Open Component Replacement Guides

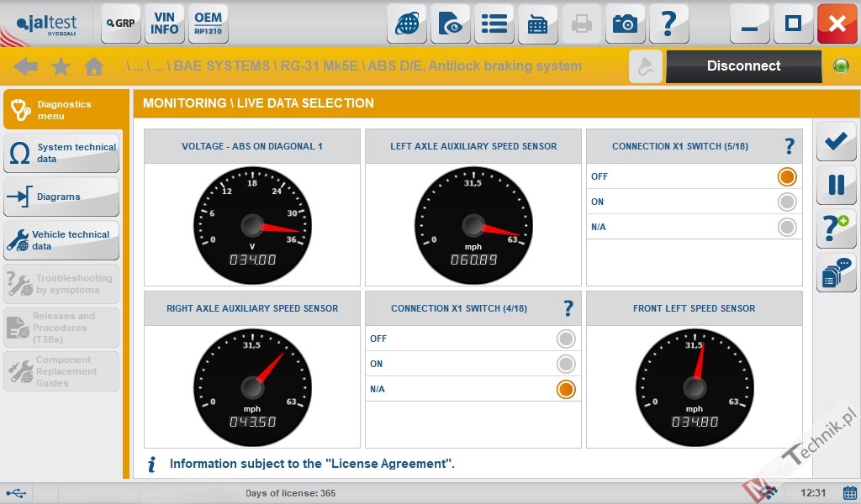tap(61, 371)
